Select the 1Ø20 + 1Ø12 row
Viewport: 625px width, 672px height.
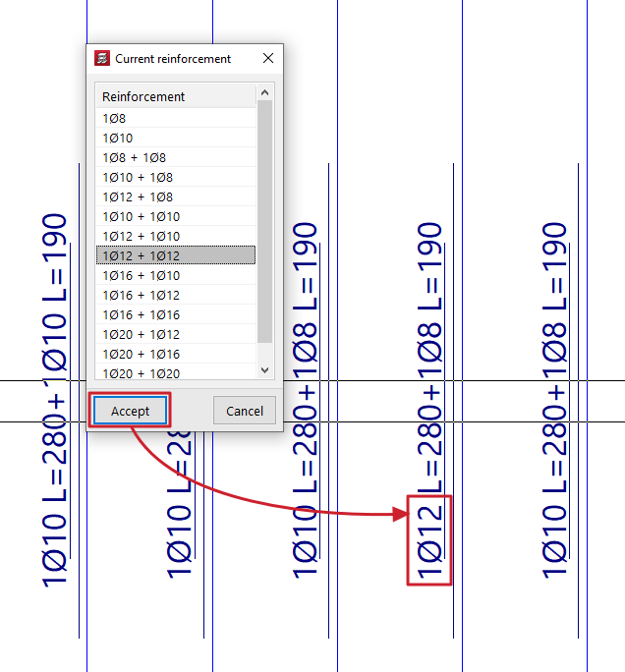click(176, 334)
